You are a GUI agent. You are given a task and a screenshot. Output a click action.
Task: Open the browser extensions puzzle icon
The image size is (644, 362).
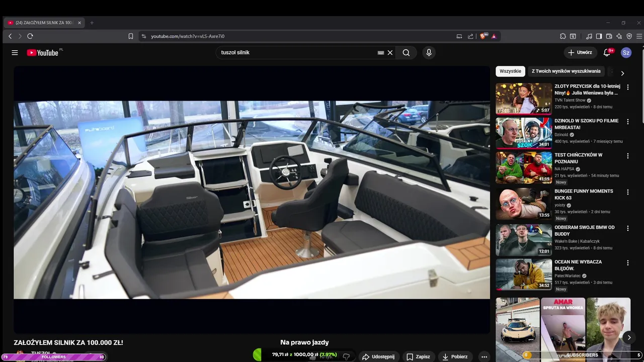pyautogui.click(x=563, y=36)
